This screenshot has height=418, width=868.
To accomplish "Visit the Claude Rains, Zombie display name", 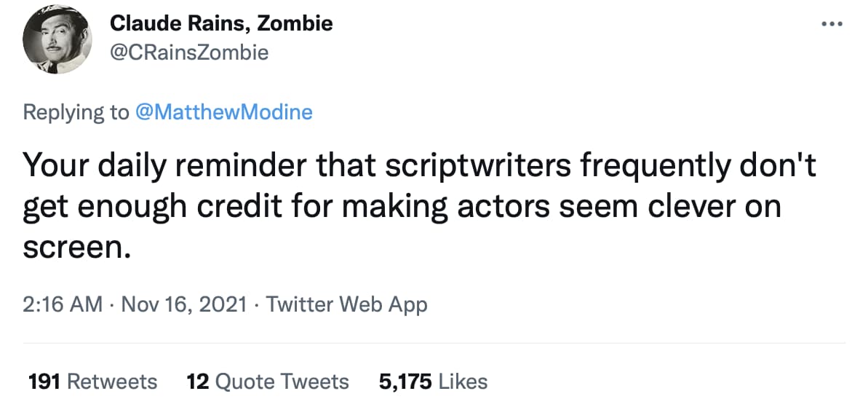I will click(221, 23).
